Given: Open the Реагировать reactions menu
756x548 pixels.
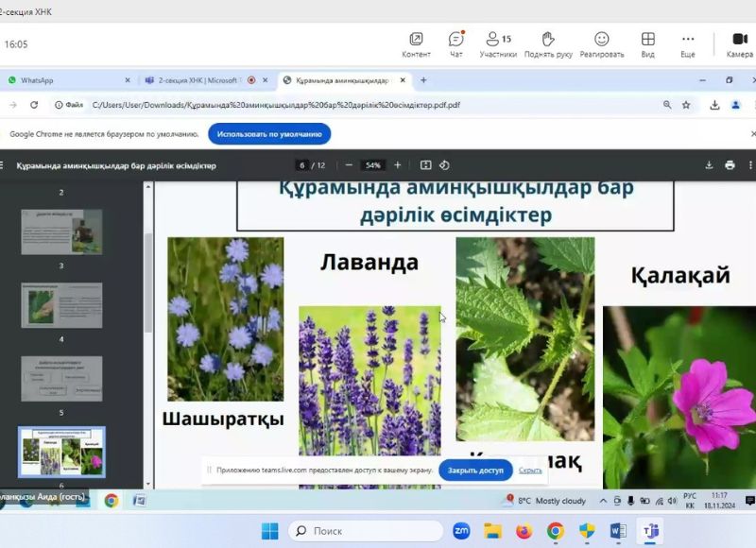Looking at the screenshot, I should [x=601, y=43].
